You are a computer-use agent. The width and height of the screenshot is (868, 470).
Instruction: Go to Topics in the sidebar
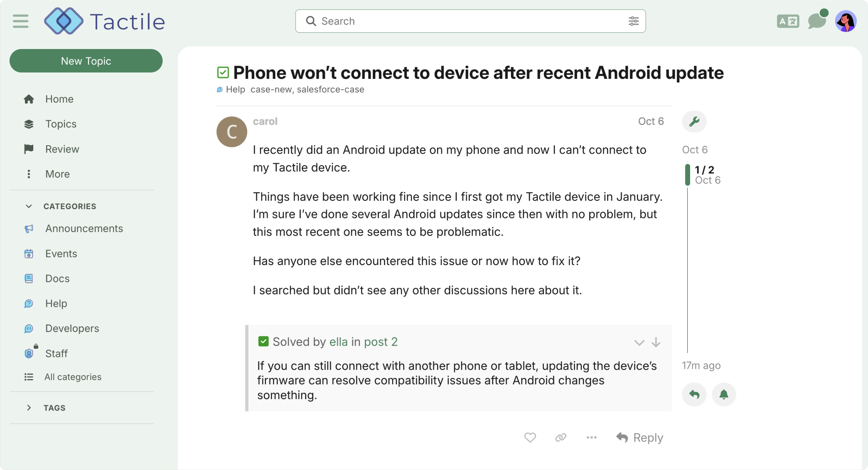click(61, 124)
